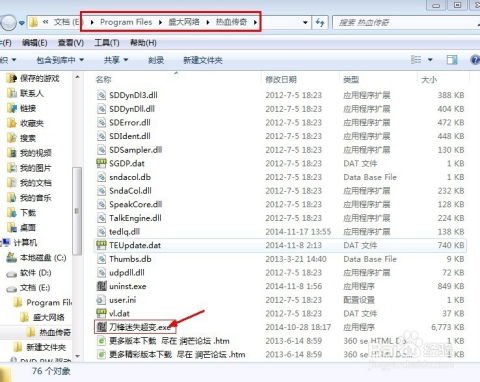Open the 工具(T) menu

(x=107, y=43)
